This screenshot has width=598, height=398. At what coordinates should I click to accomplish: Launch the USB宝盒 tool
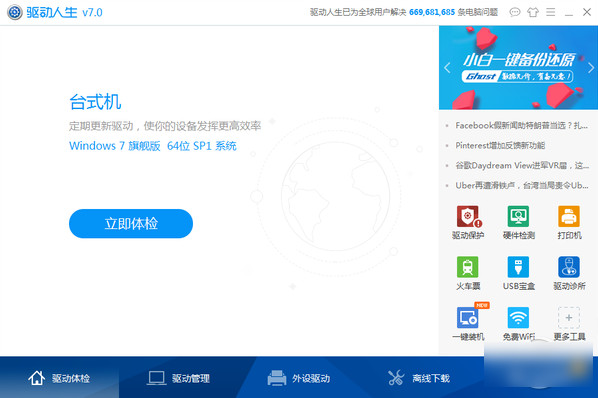[x=518, y=273]
